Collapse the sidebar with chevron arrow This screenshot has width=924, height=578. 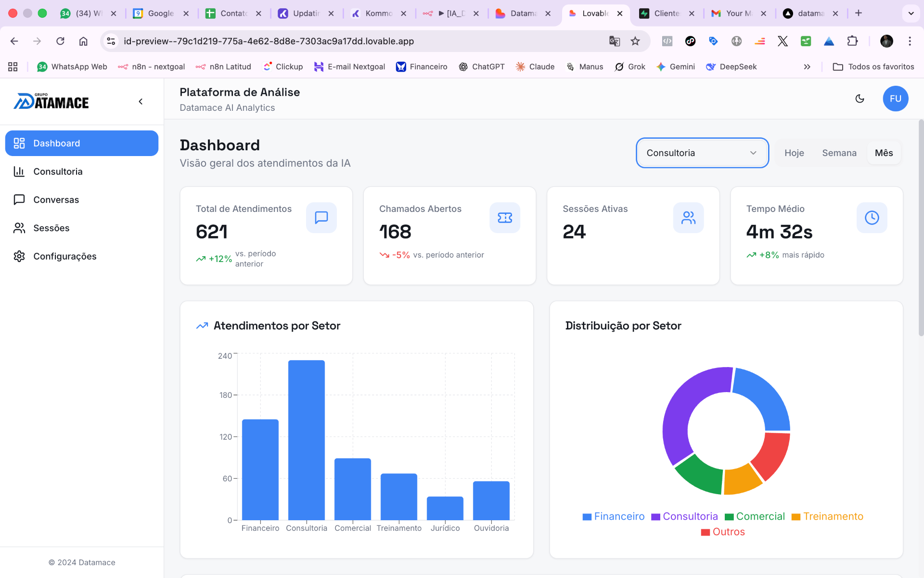click(x=141, y=102)
